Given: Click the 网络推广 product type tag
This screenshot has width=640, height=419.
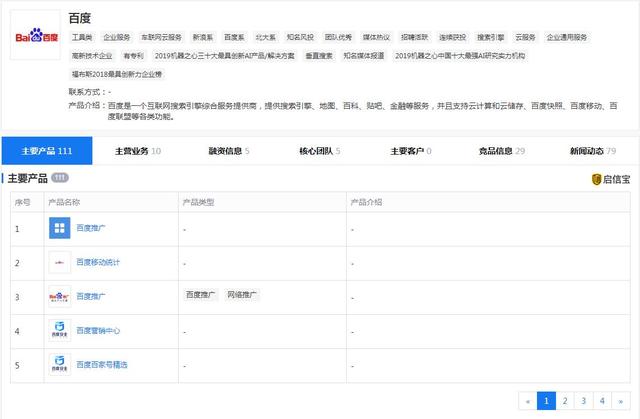Looking at the screenshot, I should (x=242, y=296).
